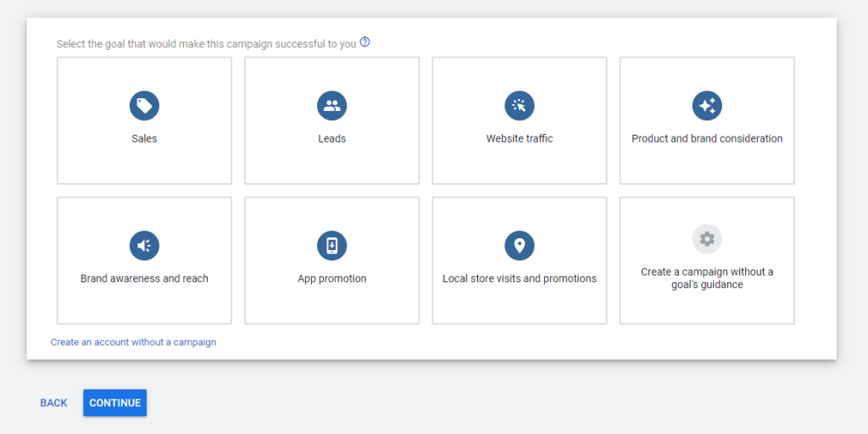Open the help tooltip question mark icon
868x434 pixels.
(x=364, y=42)
